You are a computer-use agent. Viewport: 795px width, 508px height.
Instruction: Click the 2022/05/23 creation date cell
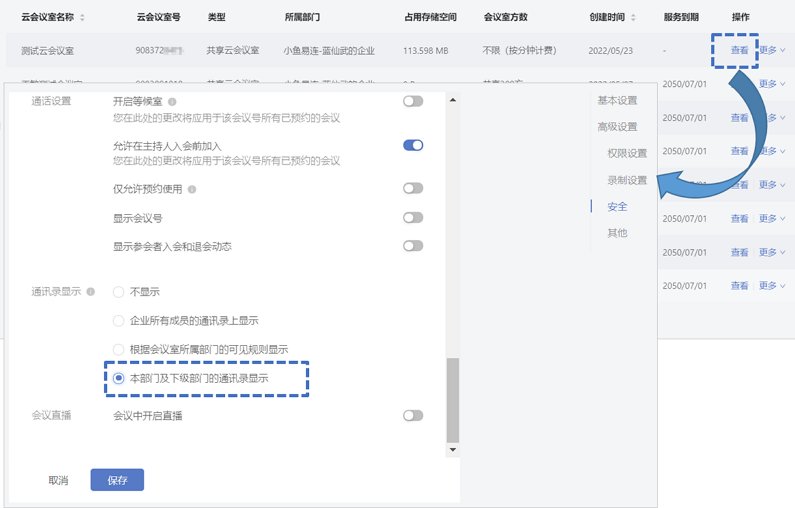[610, 51]
